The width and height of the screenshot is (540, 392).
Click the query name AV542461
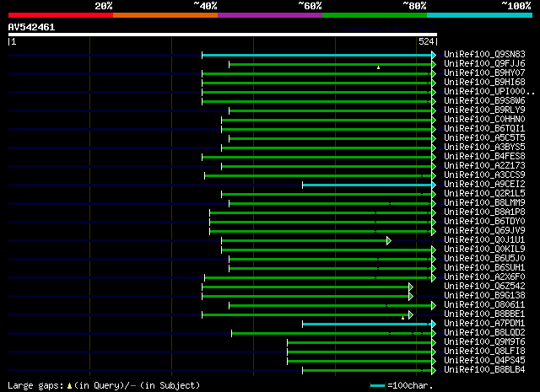pos(32,27)
